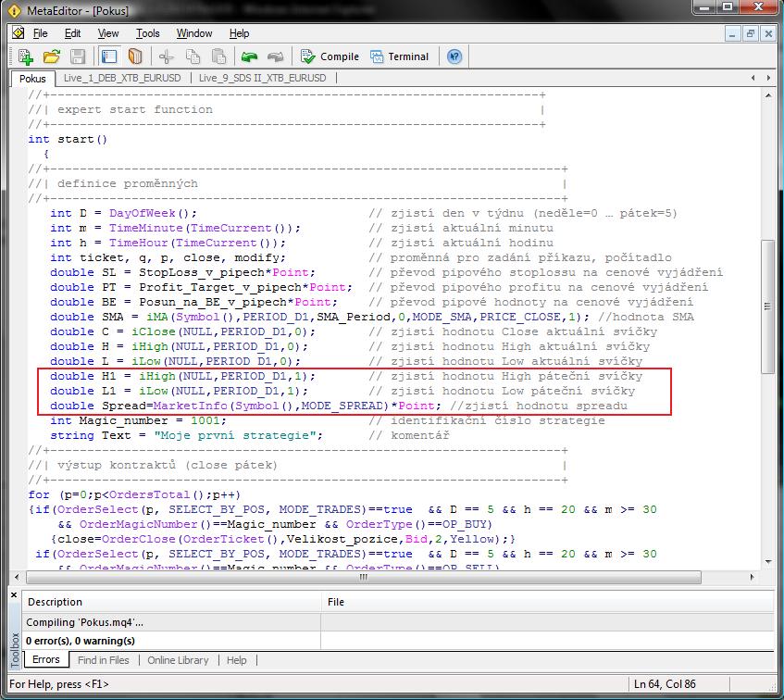Click the Description column header
784x700 pixels.
tap(171, 602)
